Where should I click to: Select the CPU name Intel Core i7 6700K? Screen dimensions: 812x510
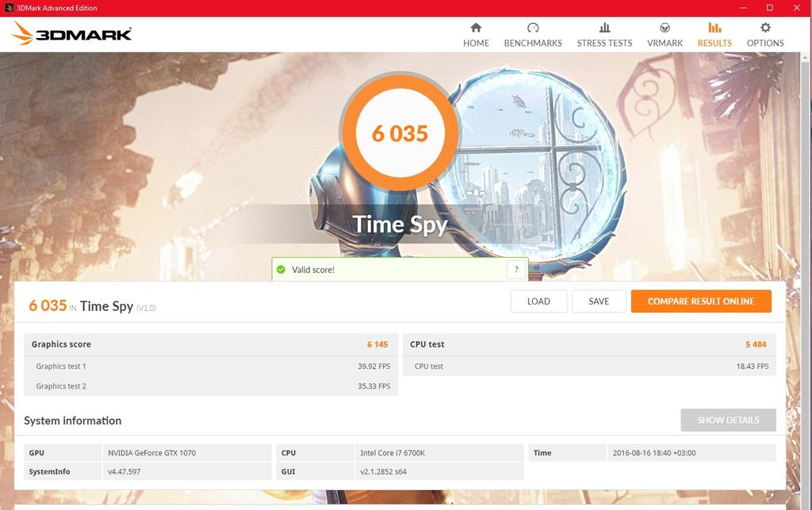[x=393, y=453]
